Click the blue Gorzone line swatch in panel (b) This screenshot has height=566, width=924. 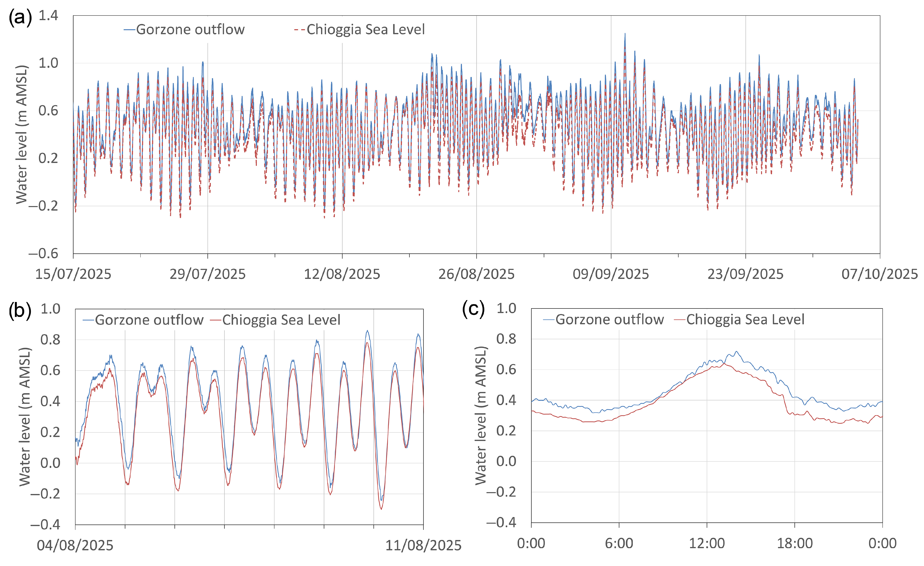(89, 320)
